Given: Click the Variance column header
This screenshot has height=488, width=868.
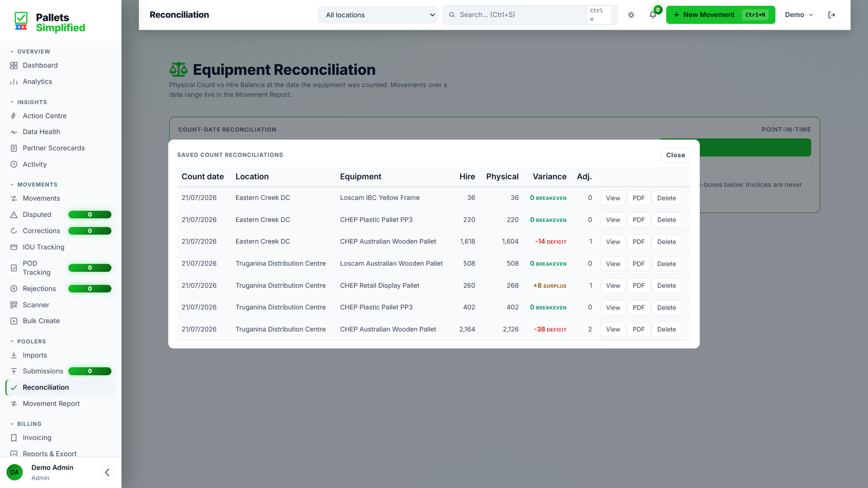Looking at the screenshot, I should pos(549,177).
